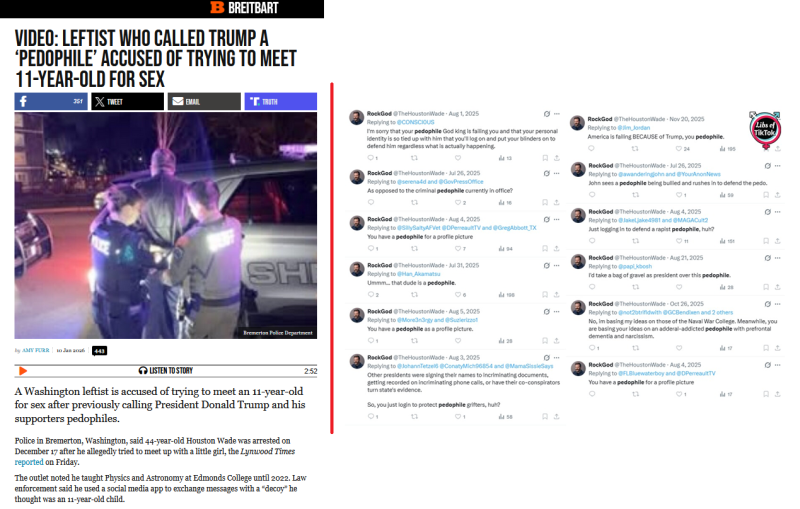Open author link Amy Furr
800x509 pixels.
[36, 350]
